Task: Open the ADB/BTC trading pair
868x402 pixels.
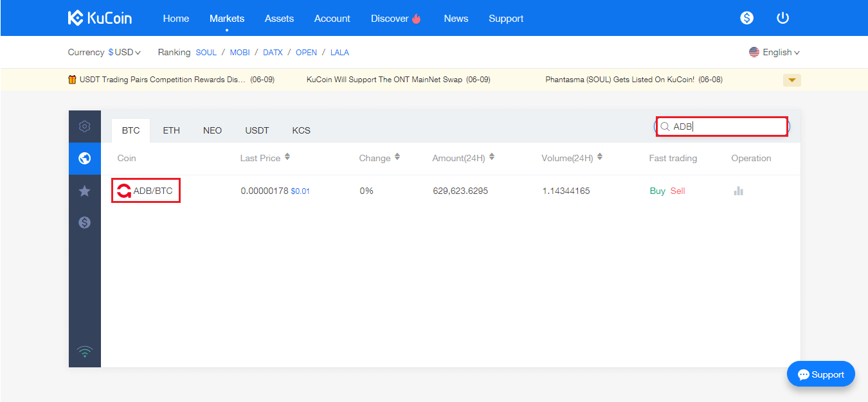Action: tap(153, 191)
